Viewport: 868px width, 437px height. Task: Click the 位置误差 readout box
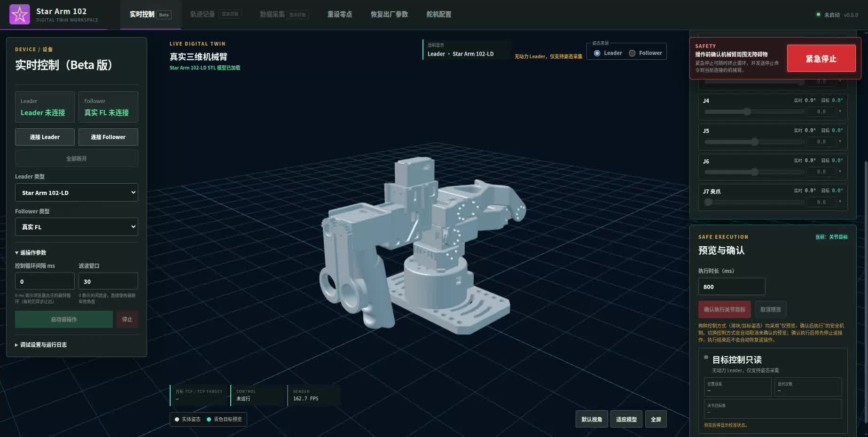point(737,387)
